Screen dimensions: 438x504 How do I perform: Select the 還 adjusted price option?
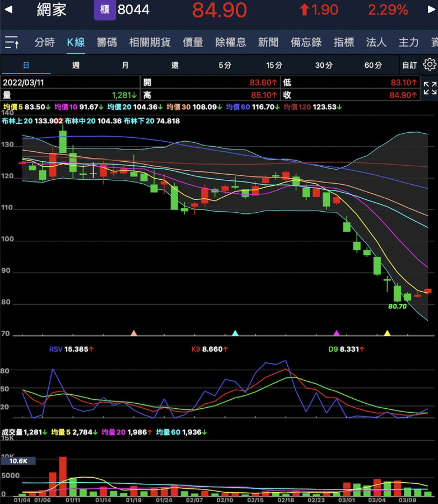(x=175, y=66)
